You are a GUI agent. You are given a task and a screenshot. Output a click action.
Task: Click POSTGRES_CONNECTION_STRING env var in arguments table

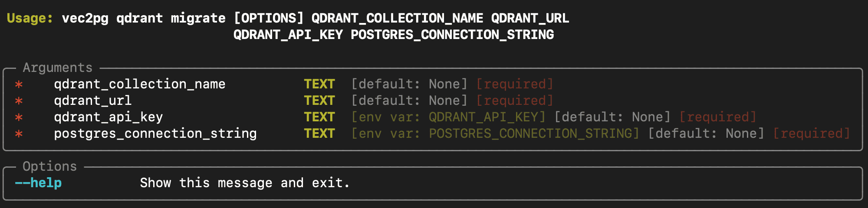click(x=530, y=133)
